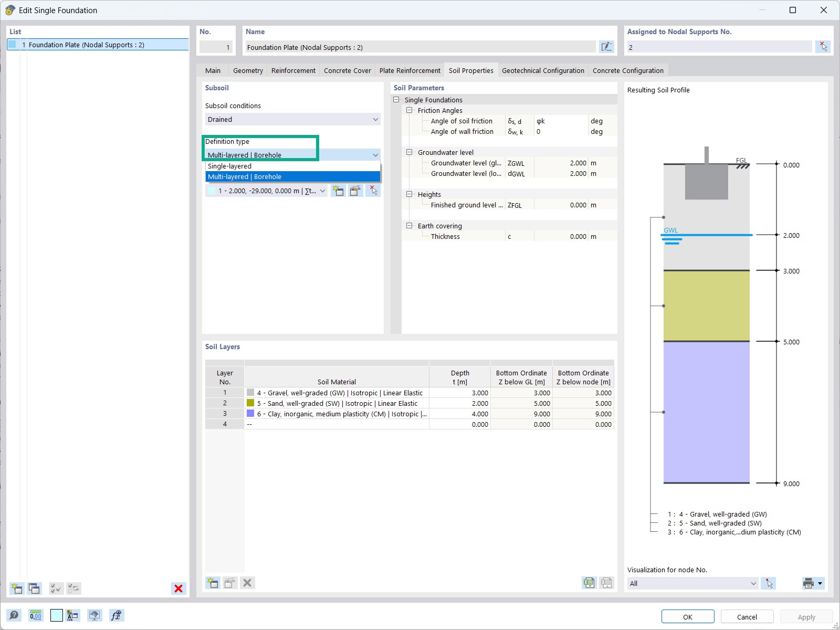Select Single-layered definition type option

point(292,166)
